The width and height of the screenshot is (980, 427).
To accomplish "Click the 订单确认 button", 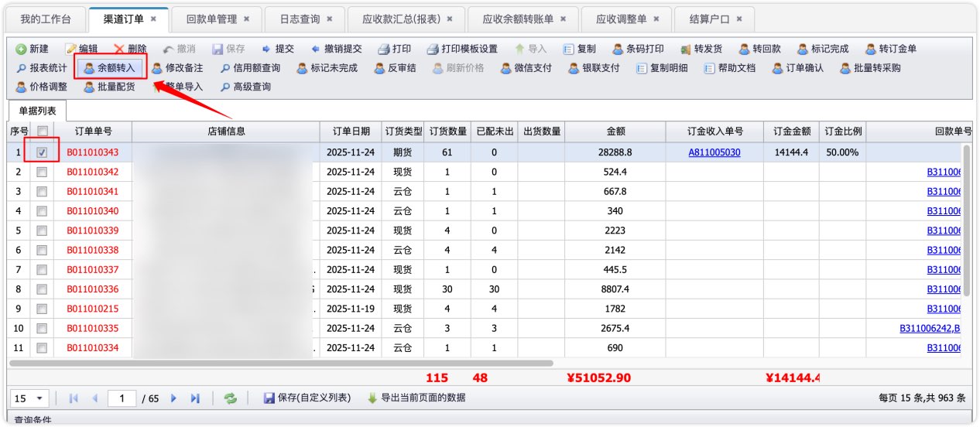I will pyautogui.click(x=798, y=68).
